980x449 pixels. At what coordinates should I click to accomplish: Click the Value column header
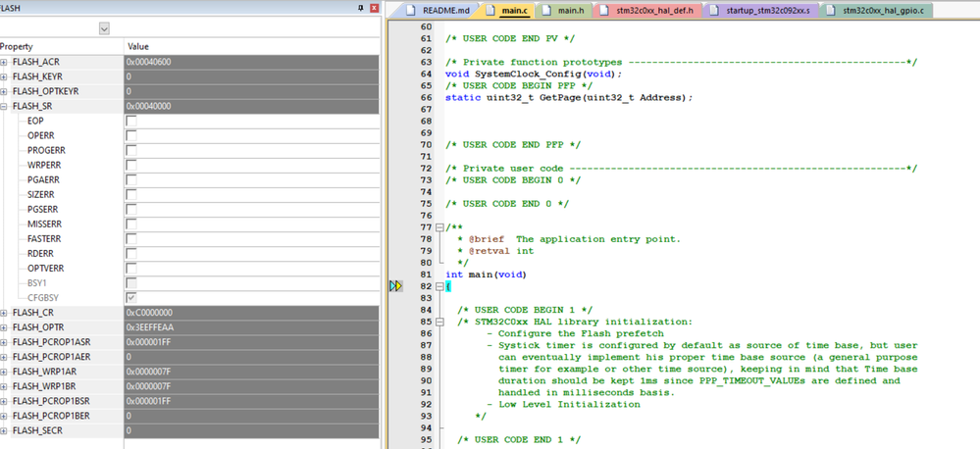tap(252, 47)
